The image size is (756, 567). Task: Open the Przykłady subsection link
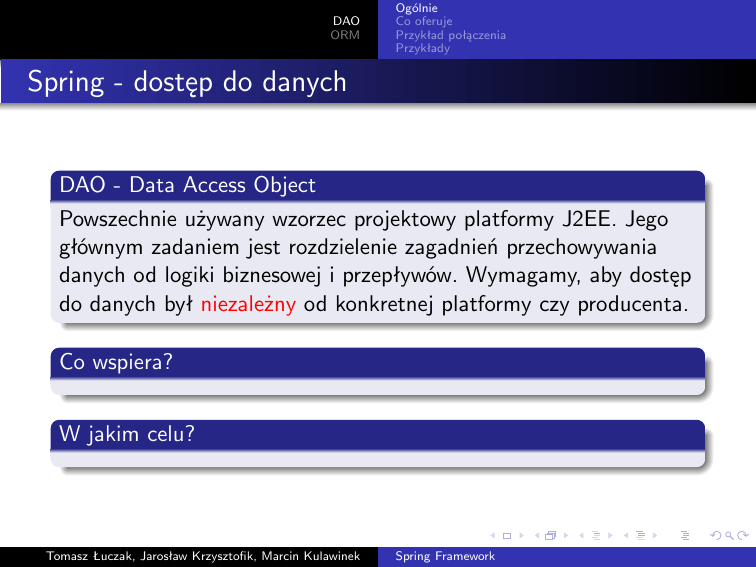[x=422, y=47]
